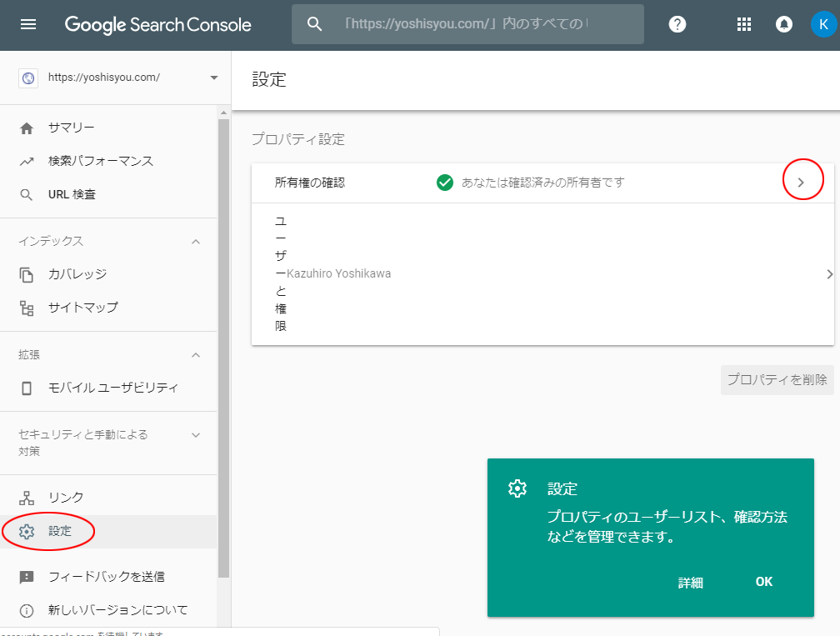
Task: Expand セキュリティと手動による対策 section
Action: pos(196,434)
